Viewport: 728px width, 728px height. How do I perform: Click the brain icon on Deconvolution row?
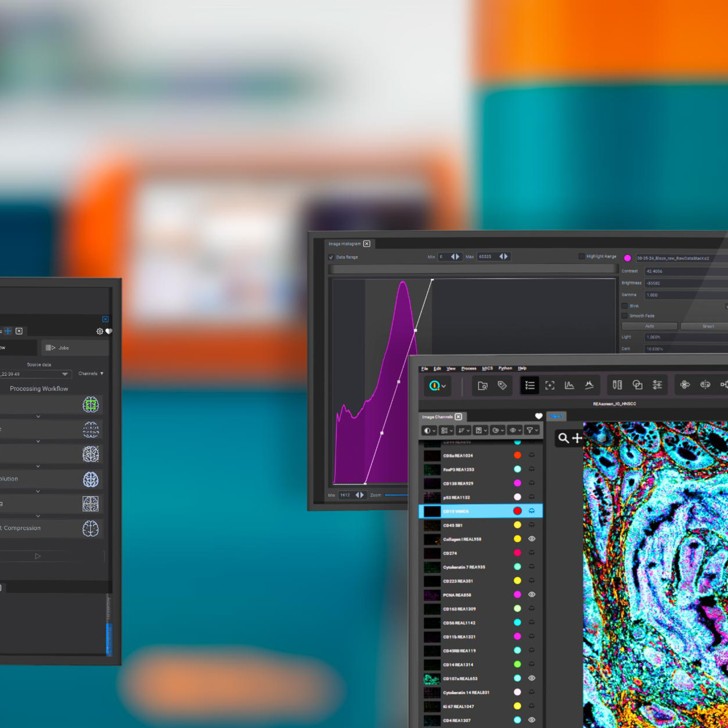coord(91,479)
